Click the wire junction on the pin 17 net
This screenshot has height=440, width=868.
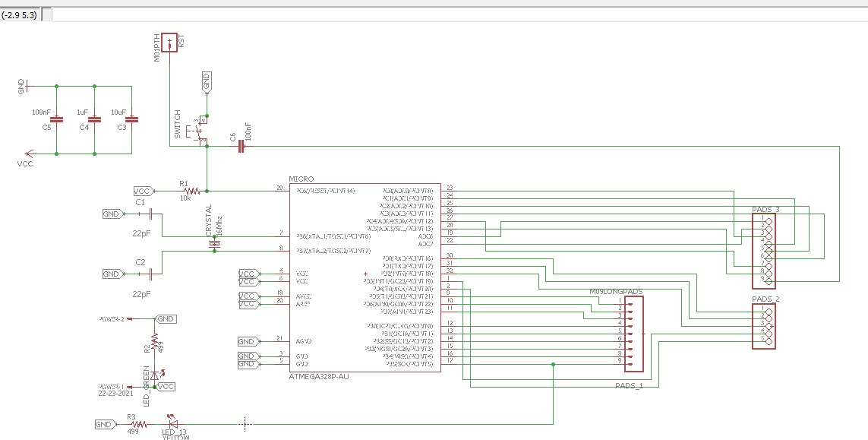tap(554, 364)
